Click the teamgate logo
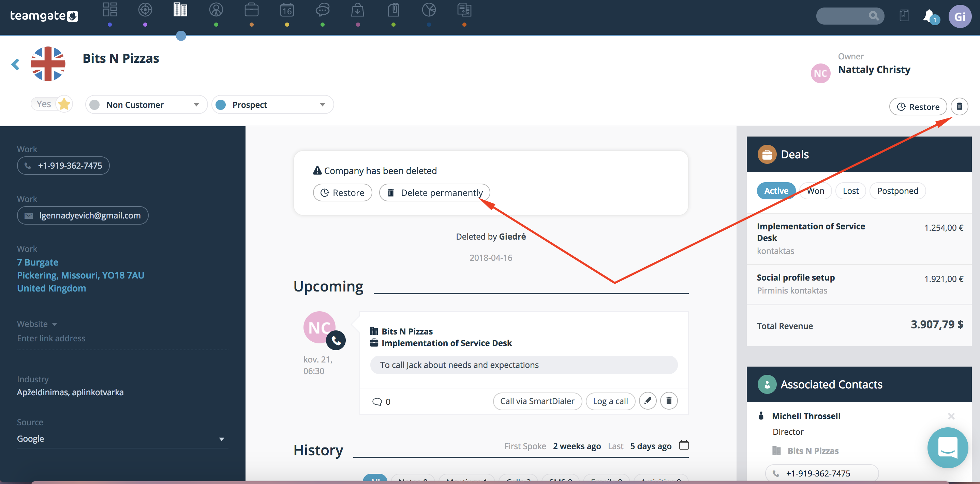Image resolution: width=980 pixels, height=484 pixels. (44, 16)
